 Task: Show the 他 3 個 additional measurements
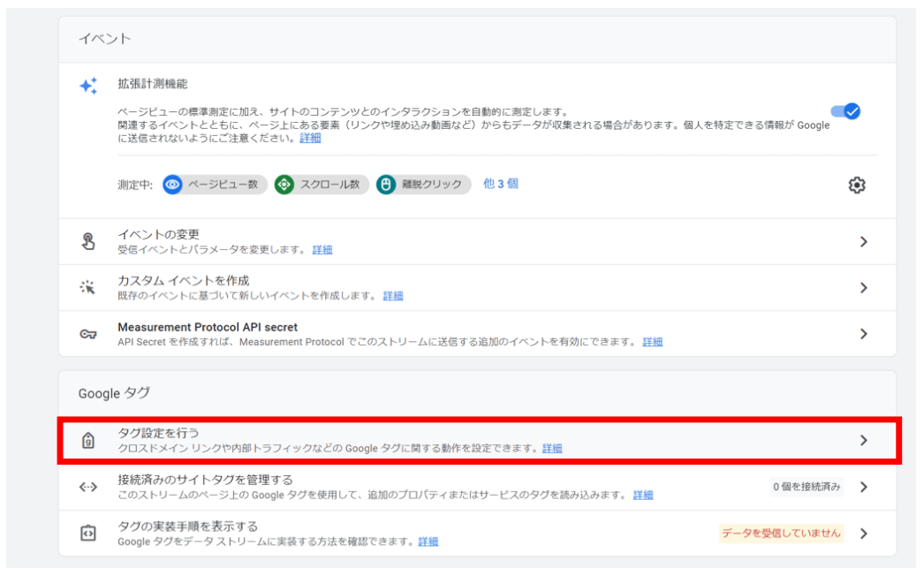(x=500, y=184)
